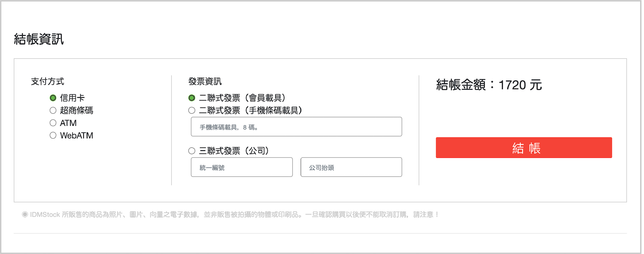Click the 發票資訊 section title
Screen dimensions: 644x254
click(205, 81)
